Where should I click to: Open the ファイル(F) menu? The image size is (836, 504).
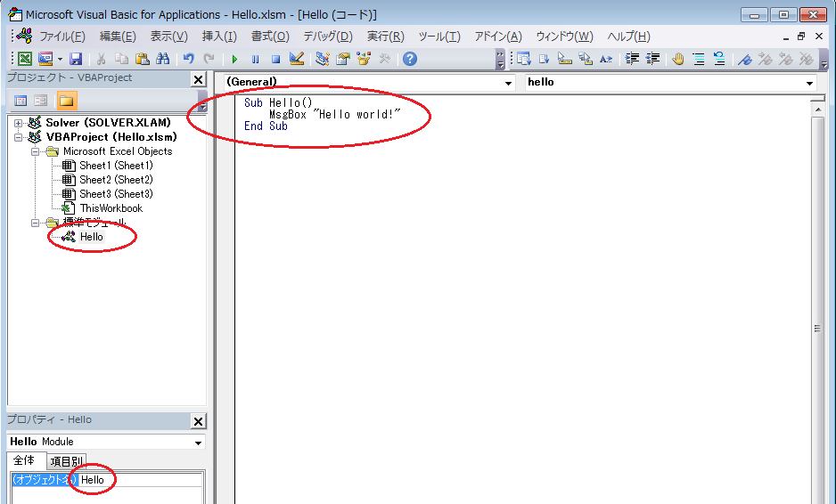click(x=62, y=37)
